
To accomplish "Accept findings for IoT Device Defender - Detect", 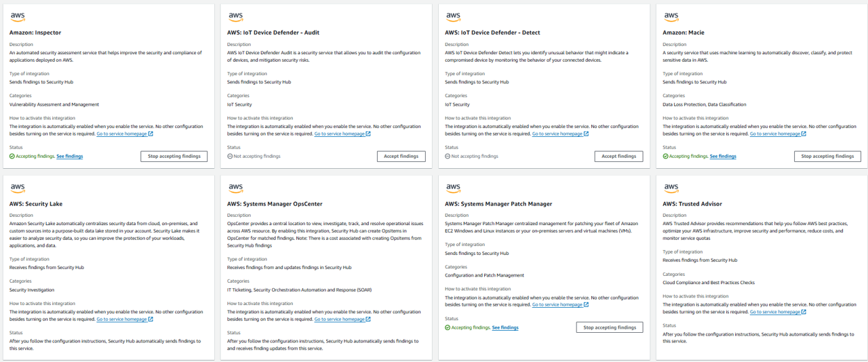I will [x=618, y=157].
